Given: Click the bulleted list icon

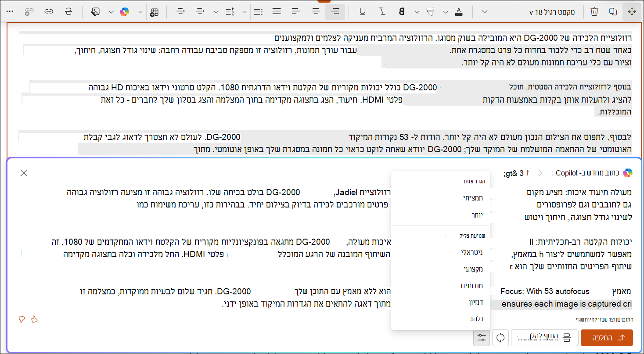Looking at the screenshot, I should [x=259, y=12].
